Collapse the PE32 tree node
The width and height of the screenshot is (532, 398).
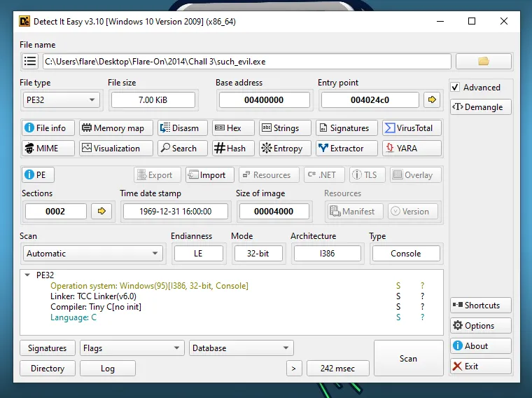point(27,275)
